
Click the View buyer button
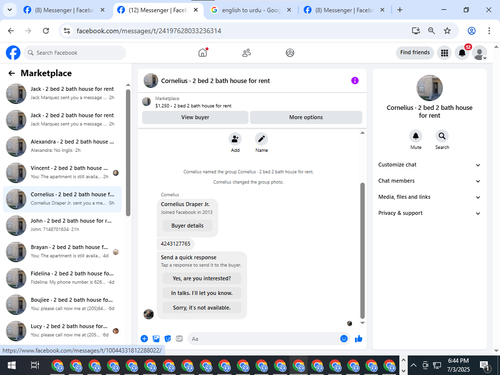195,117
